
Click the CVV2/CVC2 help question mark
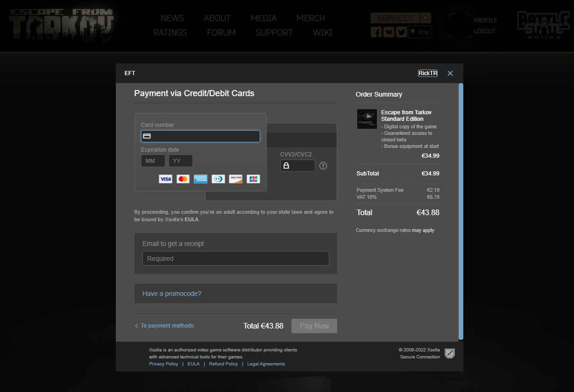323,166
